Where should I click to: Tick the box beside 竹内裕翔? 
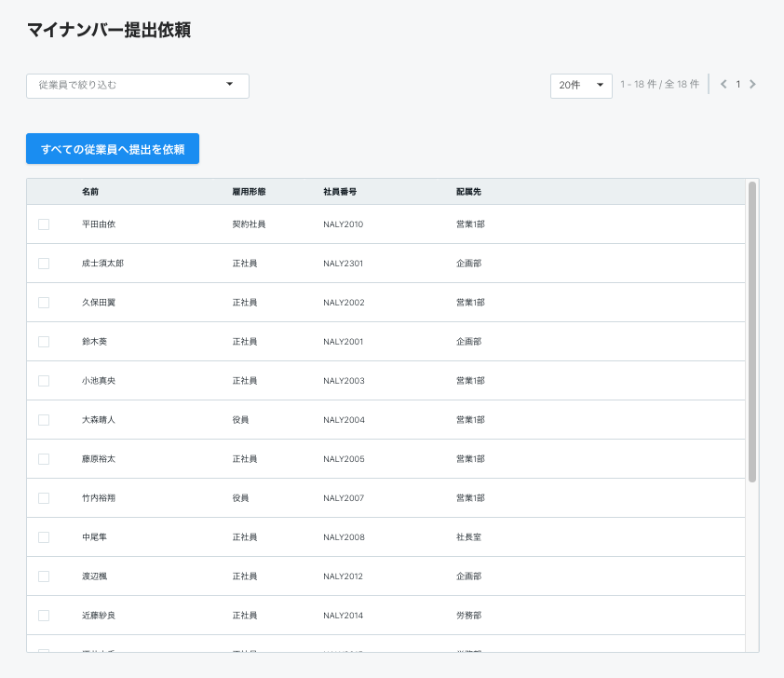(44, 498)
